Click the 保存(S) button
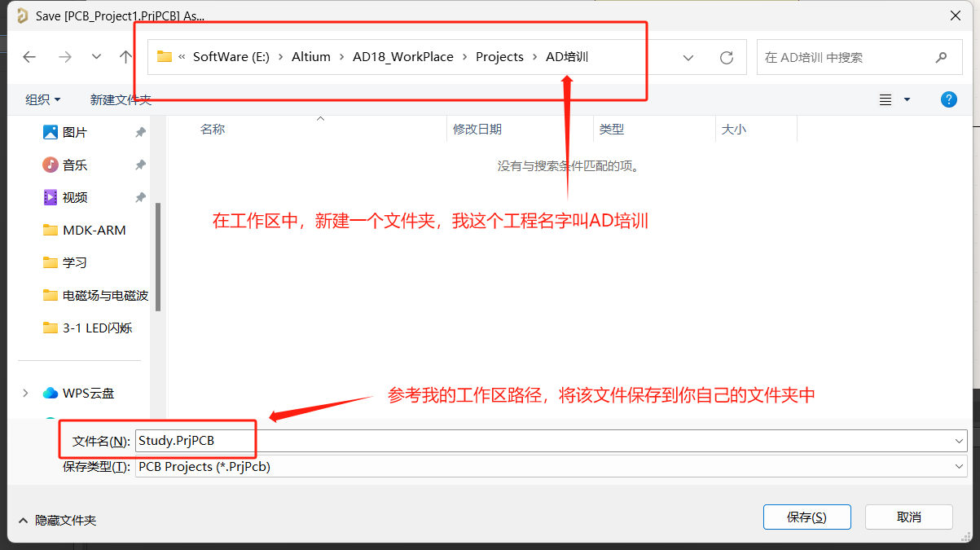Screen dimensions: 980x550 tap(806, 517)
